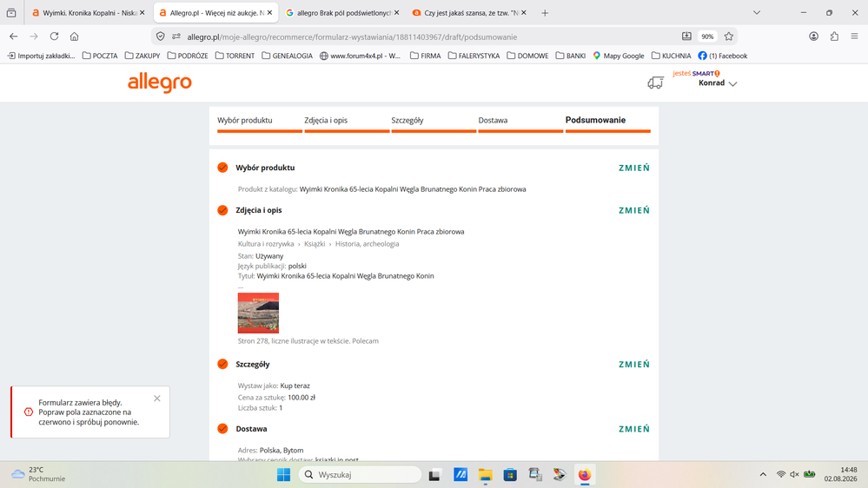Open Windows Start menu
This screenshot has width=868, height=488.
[283, 475]
